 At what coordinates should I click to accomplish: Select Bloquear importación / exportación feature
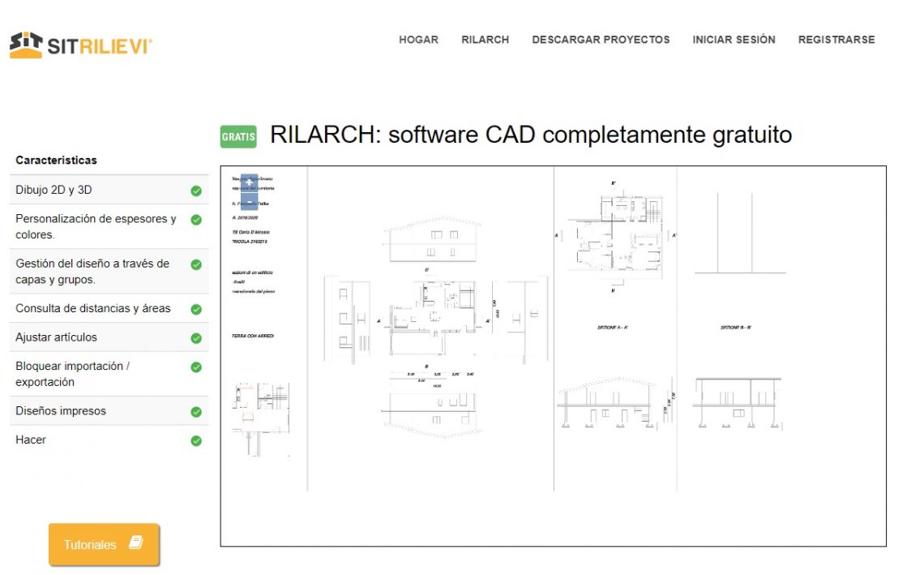[73, 374]
